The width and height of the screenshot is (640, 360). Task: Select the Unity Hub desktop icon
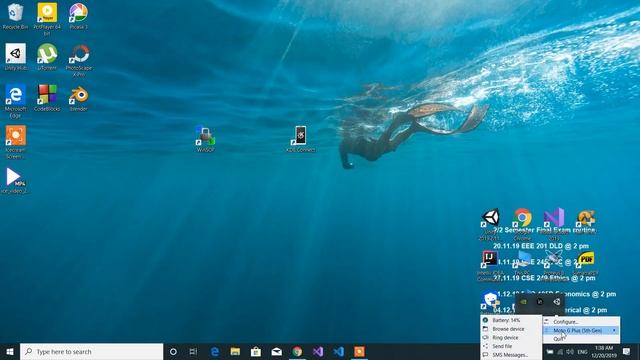pyautogui.click(x=16, y=57)
